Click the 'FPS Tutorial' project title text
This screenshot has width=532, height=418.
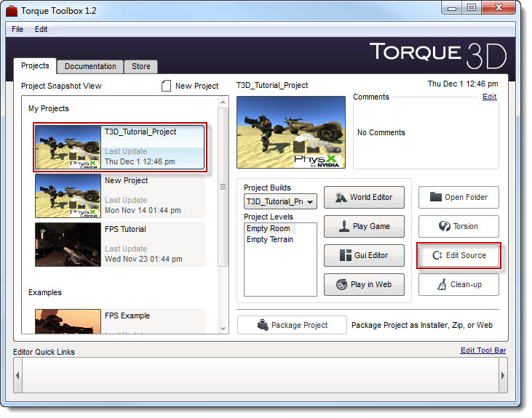click(x=125, y=229)
